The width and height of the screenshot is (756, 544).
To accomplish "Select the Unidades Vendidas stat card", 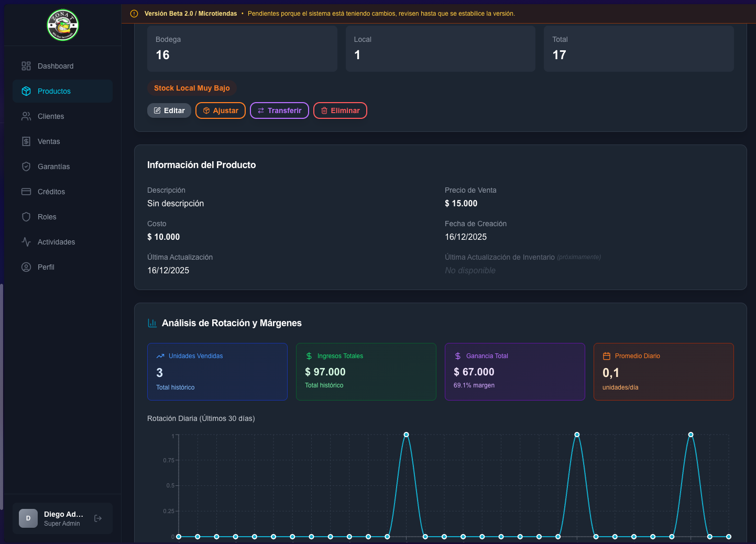I will click(217, 372).
